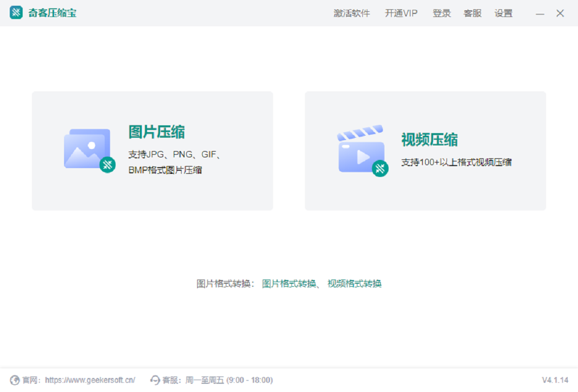Open the 视频格式转换 link

click(355, 284)
